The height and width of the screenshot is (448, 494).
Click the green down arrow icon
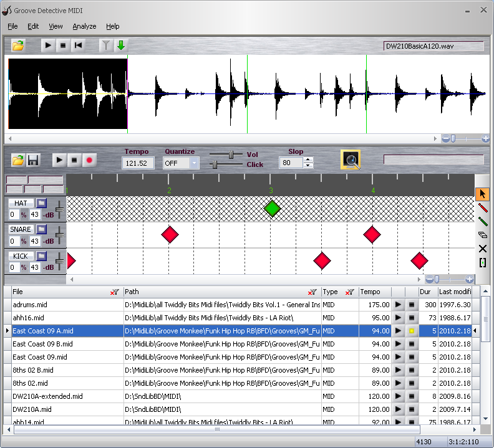(120, 45)
